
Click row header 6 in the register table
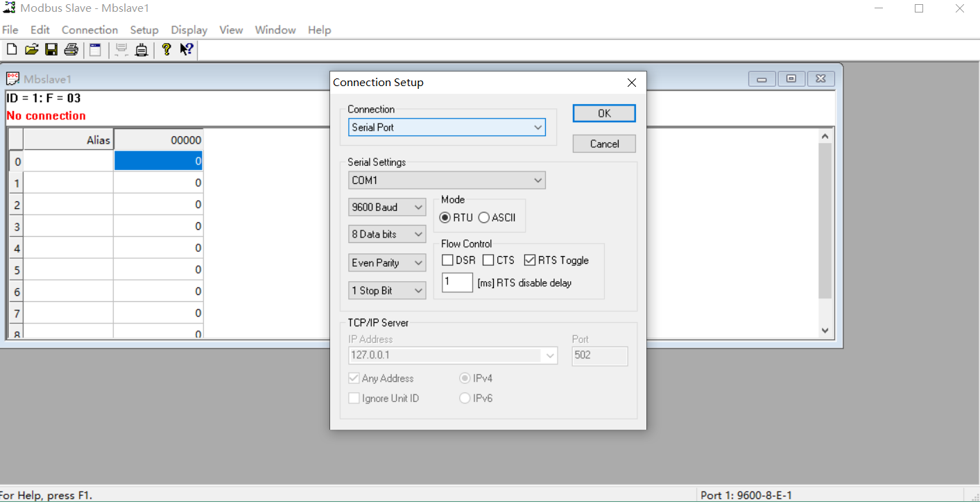pos(17,292)
